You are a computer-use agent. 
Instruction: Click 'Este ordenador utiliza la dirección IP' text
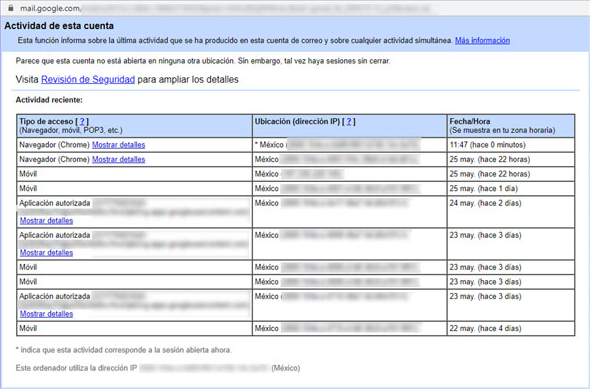(x=76, y=368)
